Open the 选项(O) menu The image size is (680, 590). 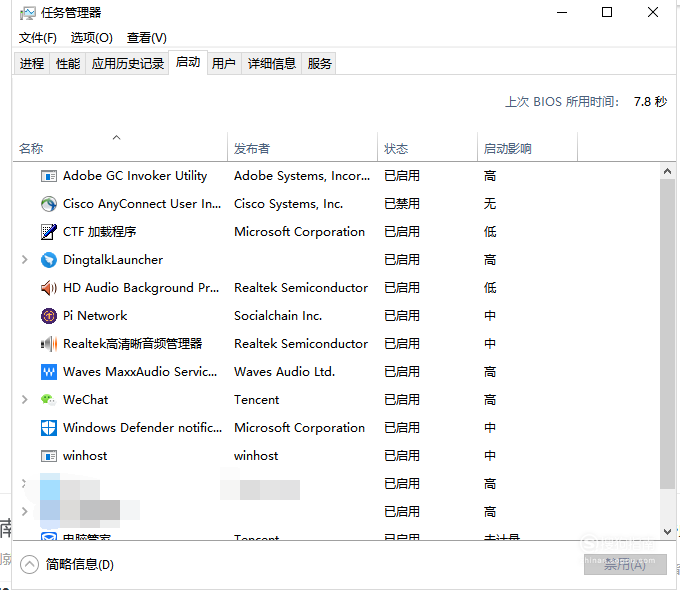tap(92, 38)
